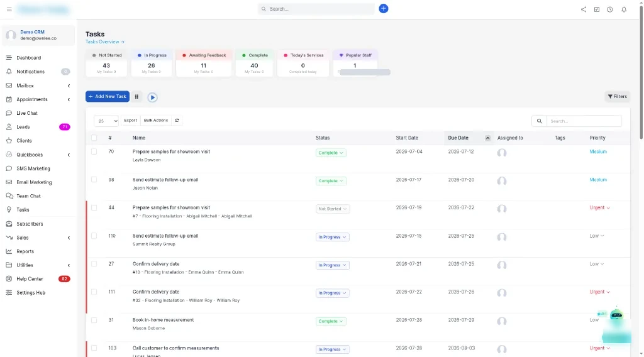Open Not Started status dropdown for task 44
Screen dimensions: 644x357
332,209
